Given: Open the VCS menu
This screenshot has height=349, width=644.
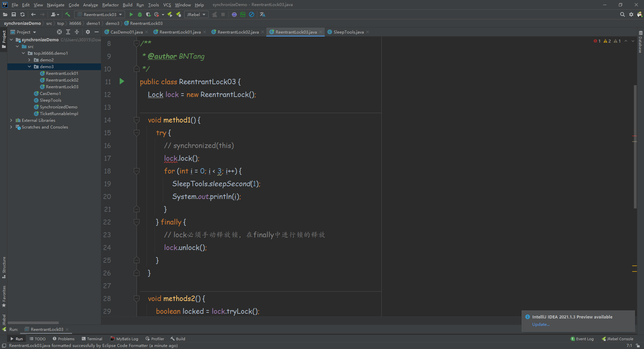Looking at the screenshot, I should [167, 5].
